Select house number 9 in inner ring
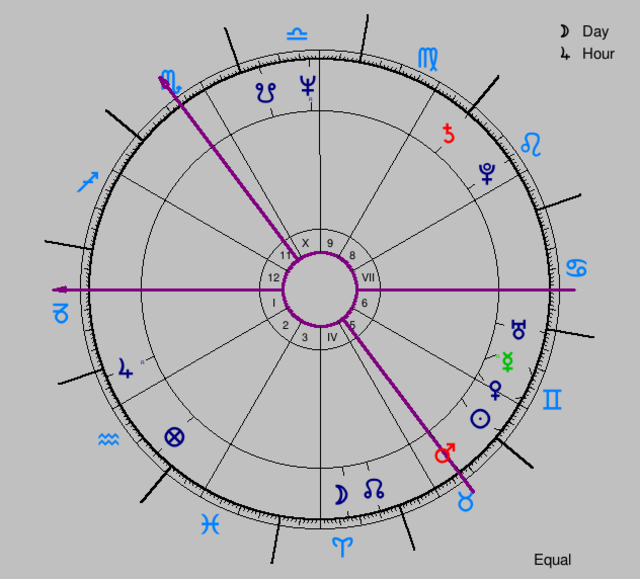Screen dimensions: 640x579 [330, 243]
